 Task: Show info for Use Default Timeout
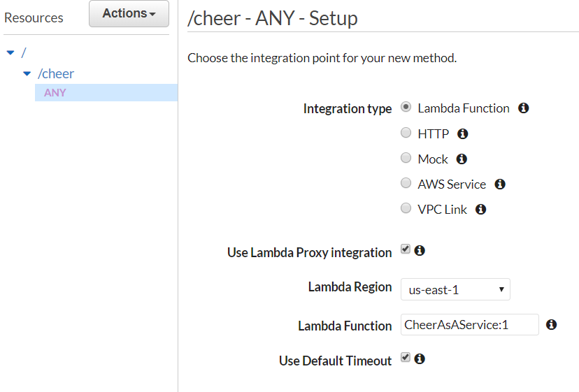point(420,358)
